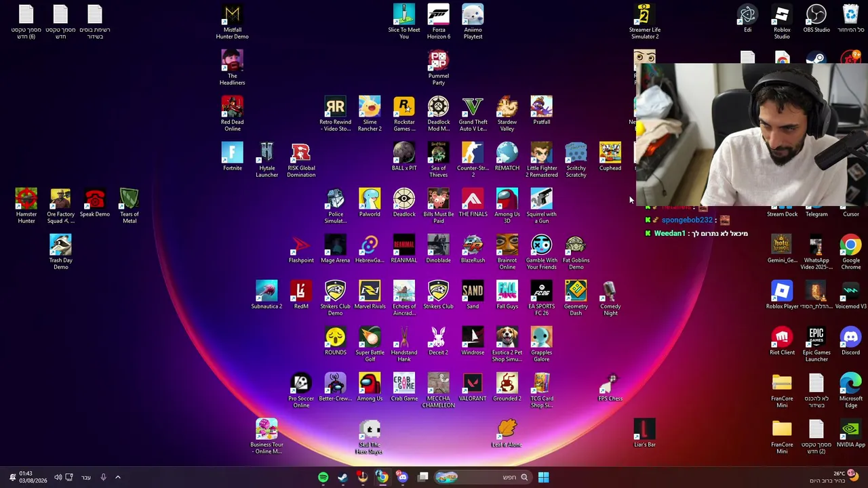This screenshot has width=868, height=488.
Task: Select the Trash Day Demo icon
Action: (60, 252)
